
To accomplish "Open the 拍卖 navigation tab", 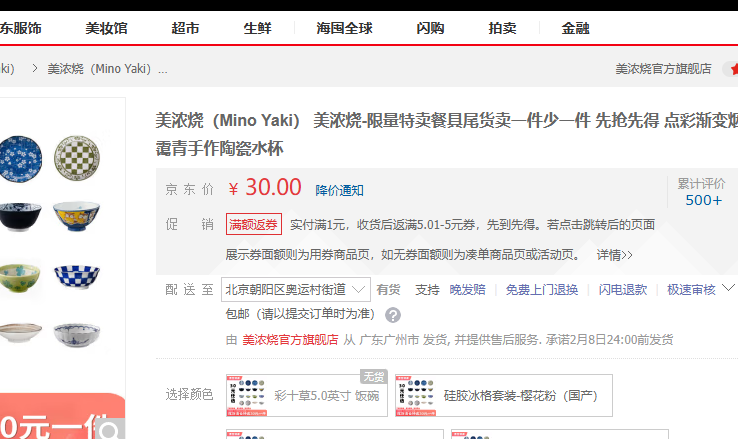I will click(x=502, y=28).
